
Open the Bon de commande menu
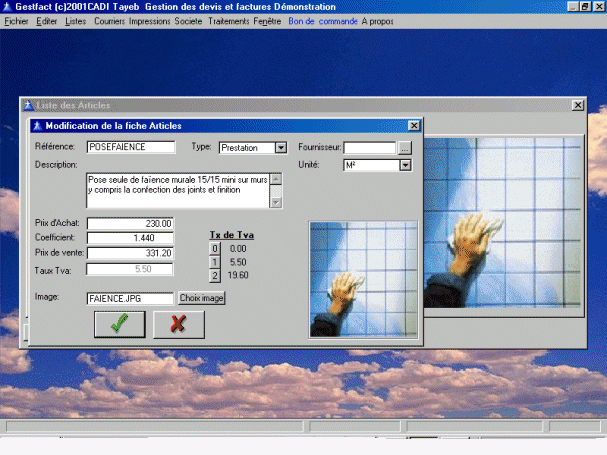(322, 20)
